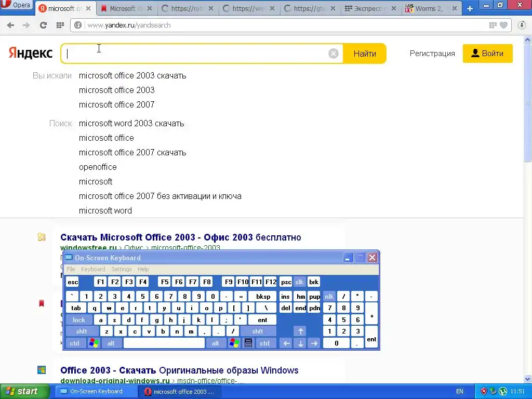Switch to the second Microsoft tab with red bookmark

126,9
